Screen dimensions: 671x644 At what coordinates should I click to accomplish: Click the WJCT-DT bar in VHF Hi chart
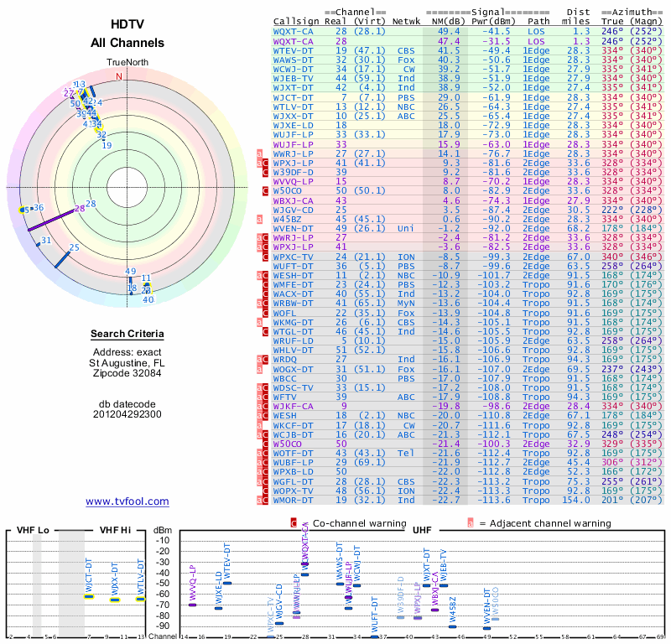point(89,596)
